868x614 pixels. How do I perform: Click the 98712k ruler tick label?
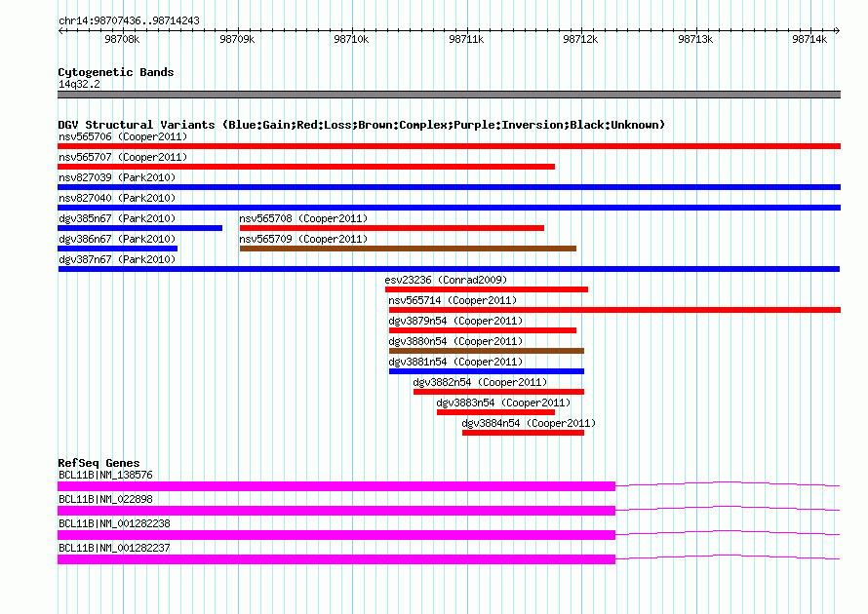tap(580, 39)
